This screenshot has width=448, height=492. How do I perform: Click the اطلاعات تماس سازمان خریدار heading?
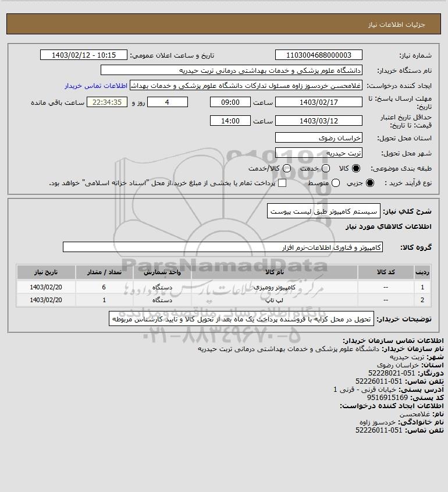pos(393,341)
